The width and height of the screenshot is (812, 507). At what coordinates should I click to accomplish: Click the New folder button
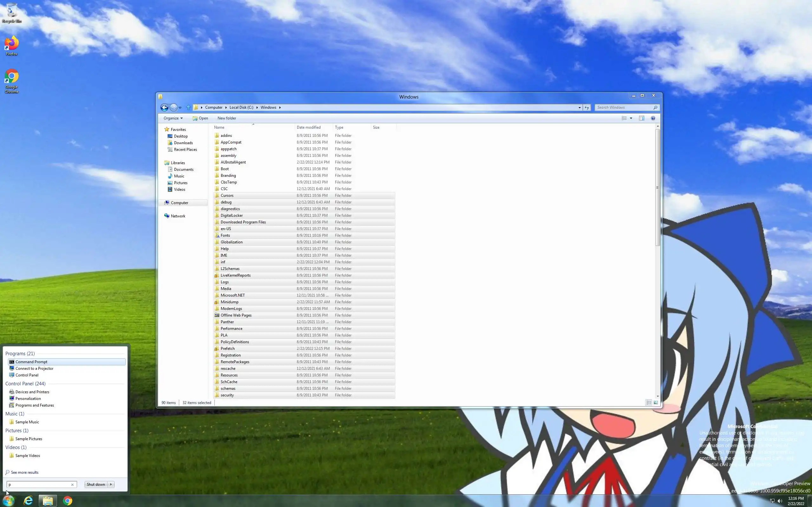tap(226, 118)
